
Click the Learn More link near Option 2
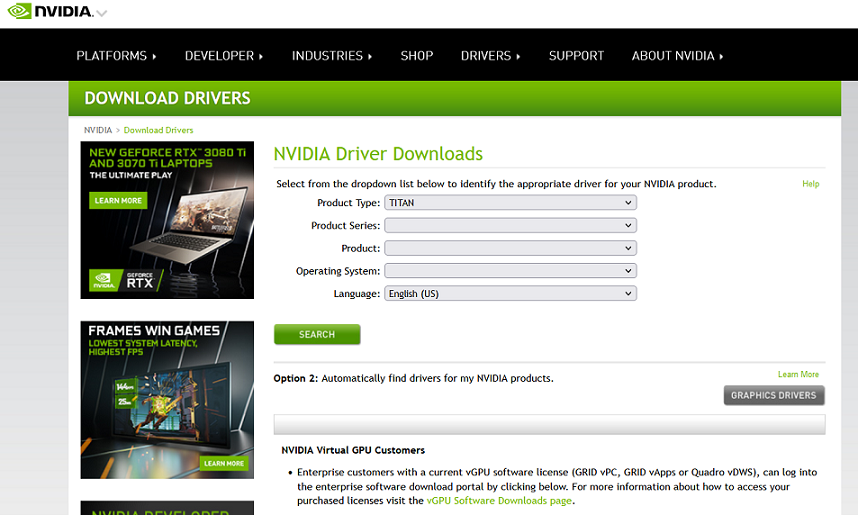click(x=798, y=374)
